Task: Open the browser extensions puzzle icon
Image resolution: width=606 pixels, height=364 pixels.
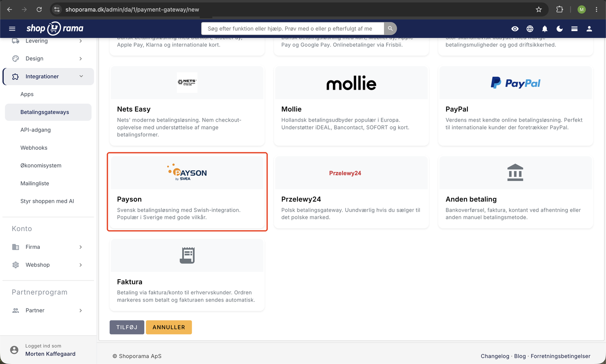Action: pyautogui.click(x=560, y=9)
